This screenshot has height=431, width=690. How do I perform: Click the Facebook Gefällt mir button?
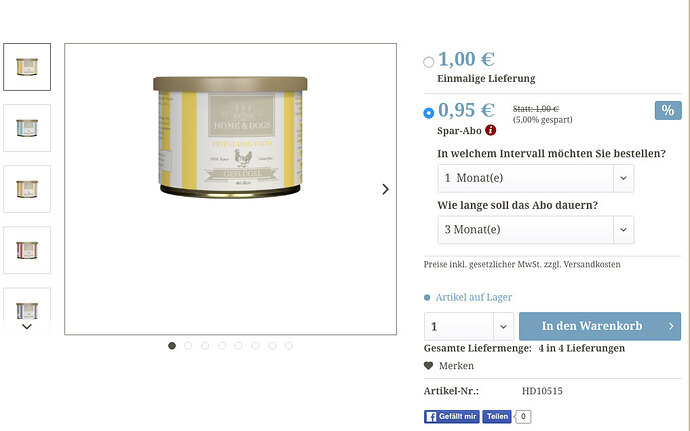(x=451, y=416)
